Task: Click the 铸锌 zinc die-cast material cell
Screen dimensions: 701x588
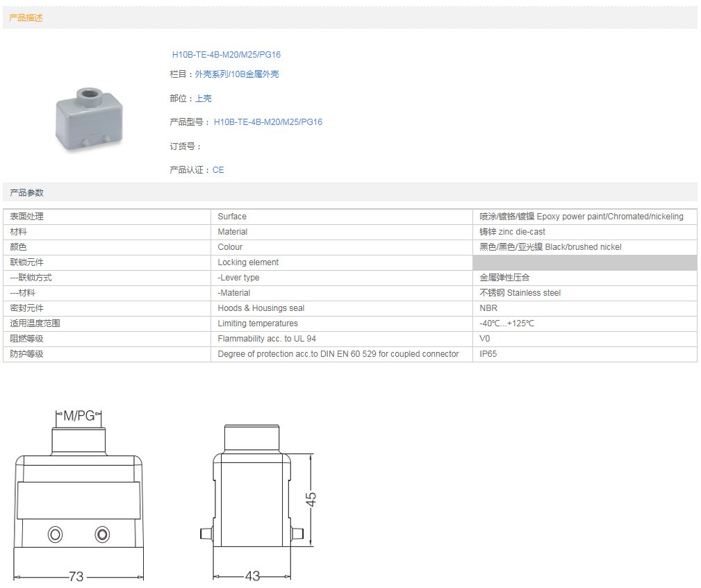Action: (512, 232)
